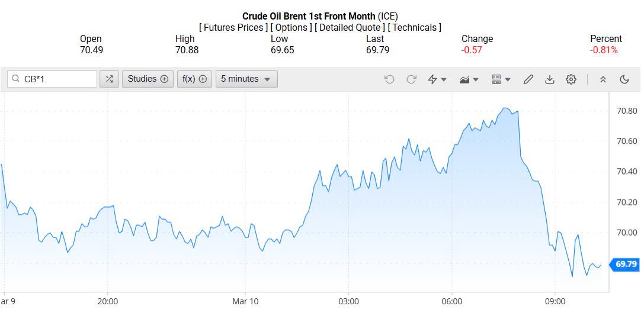Expand the 5 minutes interval dropdown
Image resolution: width=644 pixels, height=309 pixels.
[x=246, y=79]
